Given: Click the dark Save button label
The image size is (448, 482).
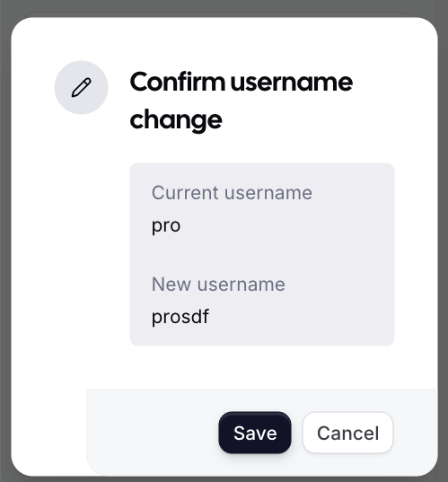Looking at the screenshot, I should point(255,434).
